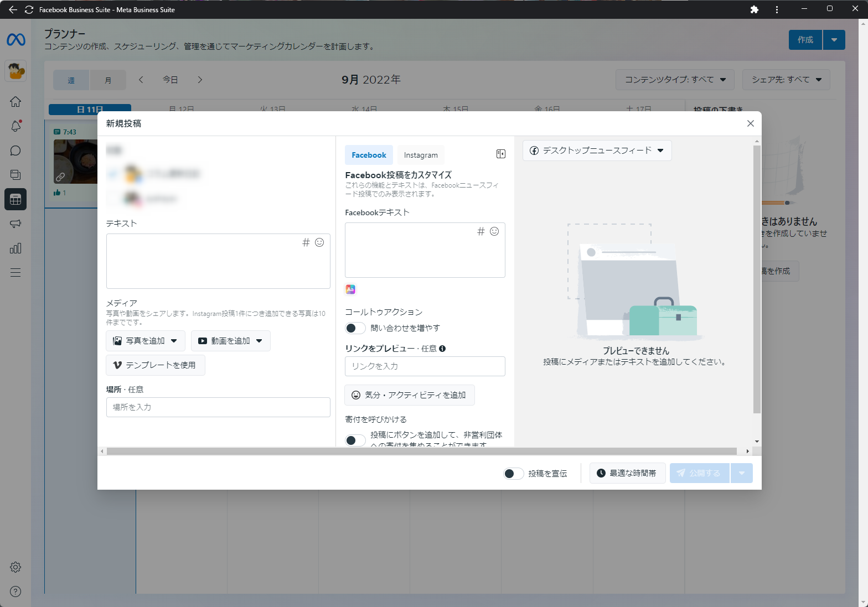Open the Home icon in sidebar
The height and width of the screenshot is (607, 868).
point(15,102)
